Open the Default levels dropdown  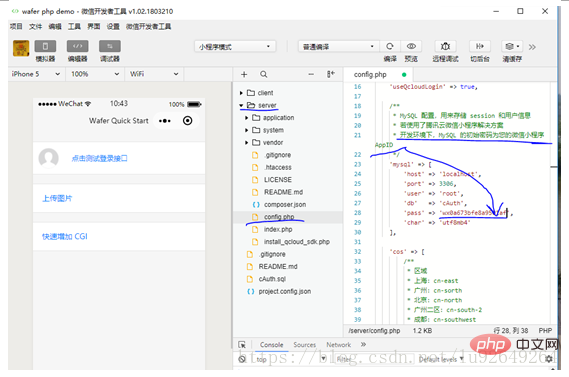coord(441,359)
